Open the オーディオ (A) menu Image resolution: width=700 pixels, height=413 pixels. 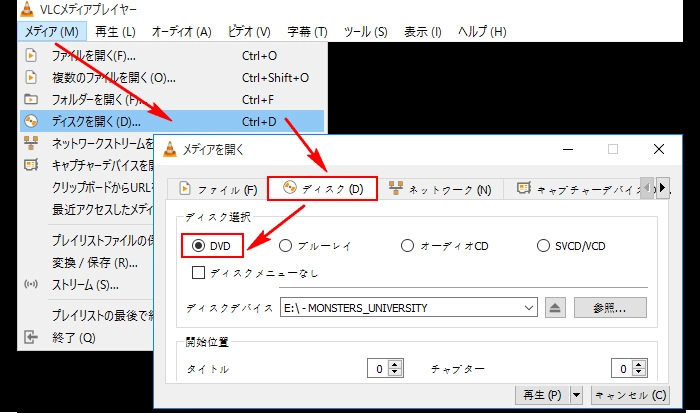point(181,32)
